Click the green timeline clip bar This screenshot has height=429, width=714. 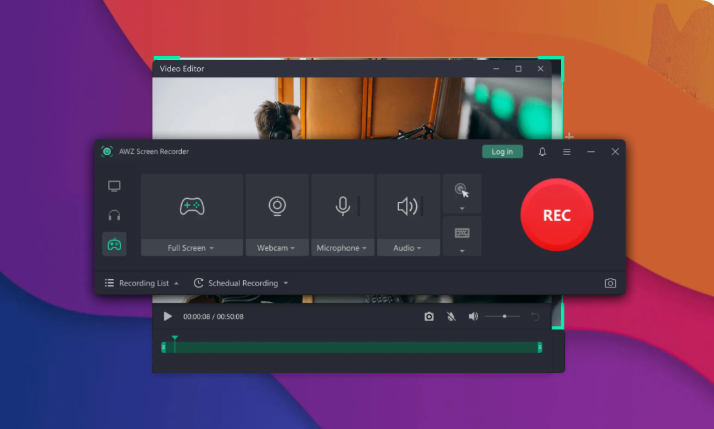(x=352, y=347)
